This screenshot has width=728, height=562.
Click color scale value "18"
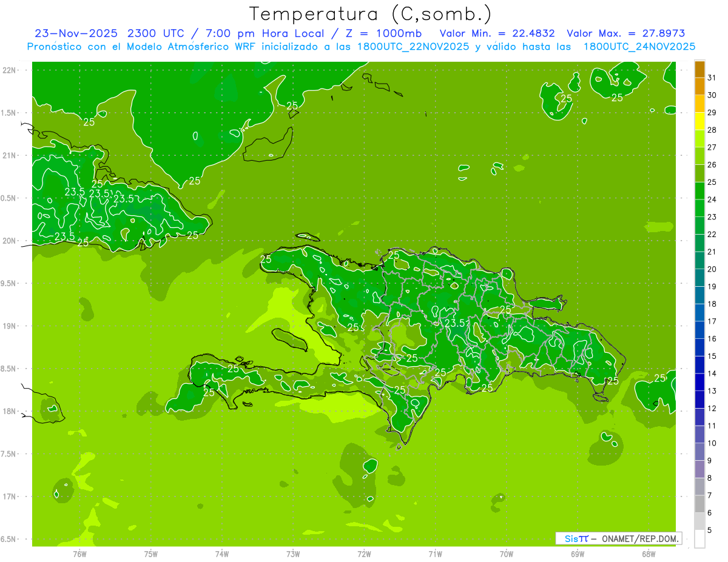click(x=712, y=304)
